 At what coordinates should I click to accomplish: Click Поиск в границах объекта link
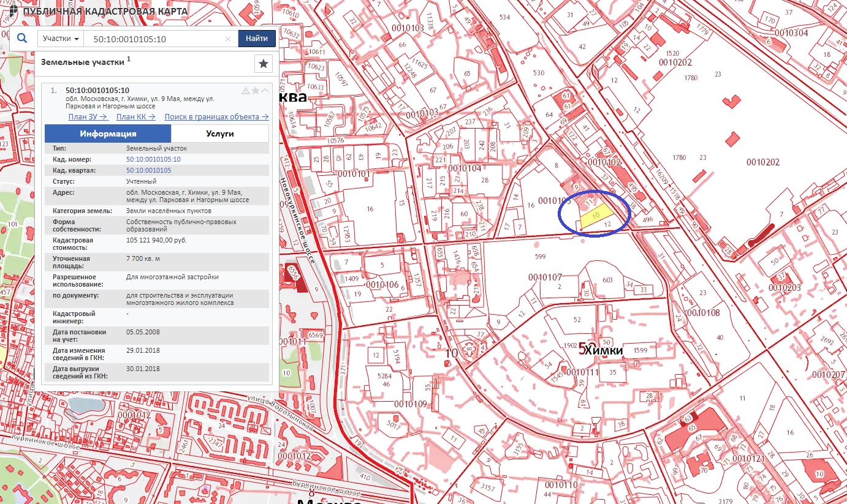pos(216,116)
